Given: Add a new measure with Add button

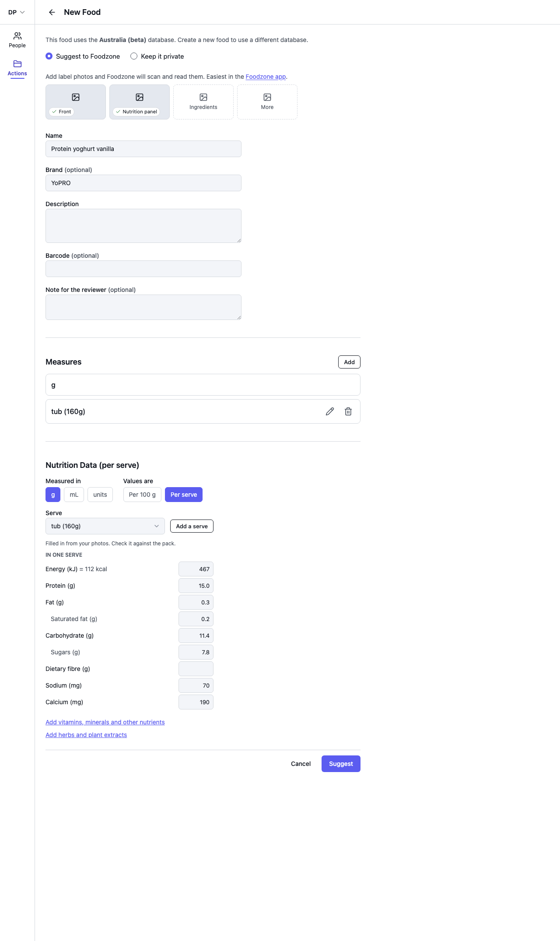Looking at the screenshot, I should (x=349, y=362).
